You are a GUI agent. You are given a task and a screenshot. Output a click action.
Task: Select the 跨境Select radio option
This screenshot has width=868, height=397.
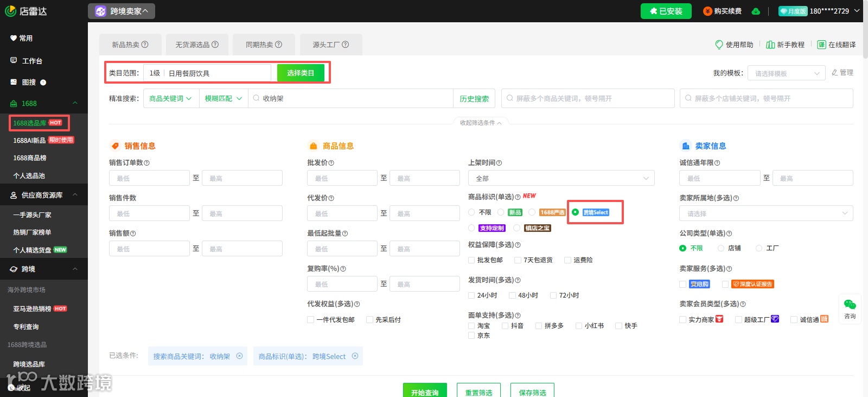[575, 212]
